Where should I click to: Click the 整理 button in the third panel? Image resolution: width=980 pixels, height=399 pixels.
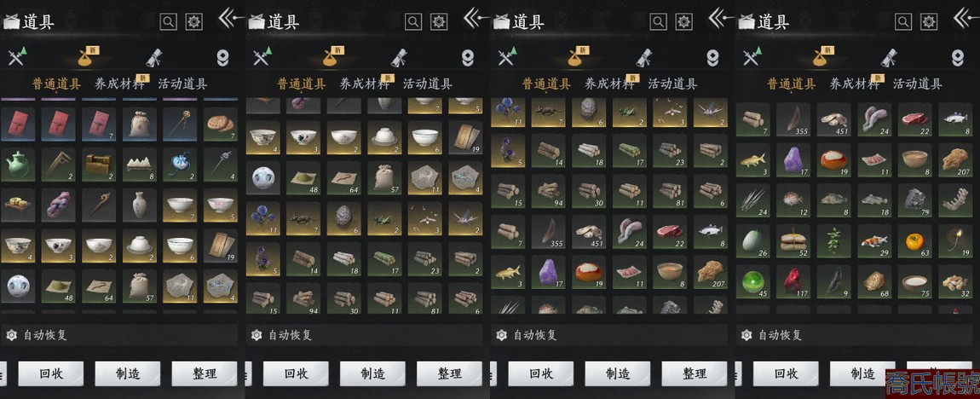coord(695,374)
